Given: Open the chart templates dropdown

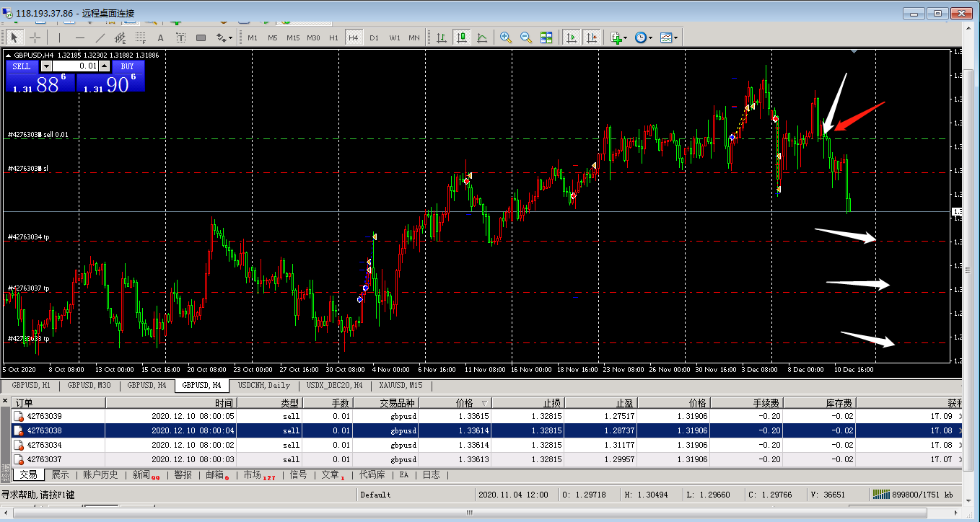Looking at the screenshot, I should tap(668, 37).
